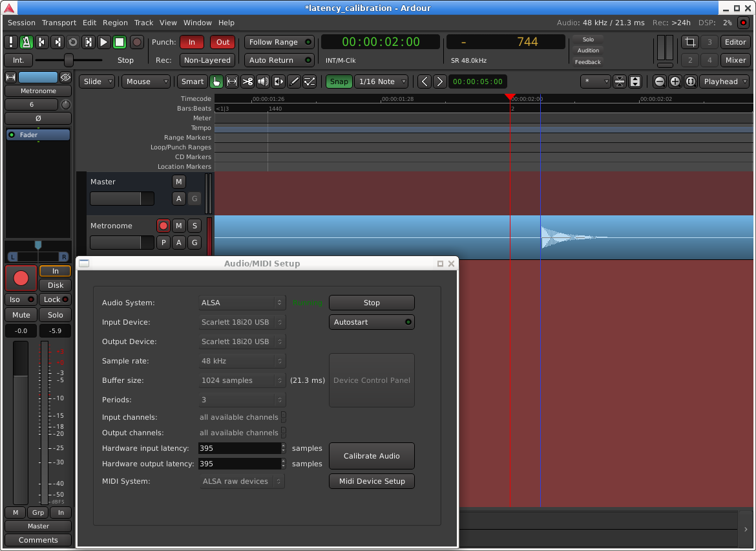Viewport: 756px width, 551px height.
Task: Select the Cut (scissors) tool
Action: tap(247, 81)
